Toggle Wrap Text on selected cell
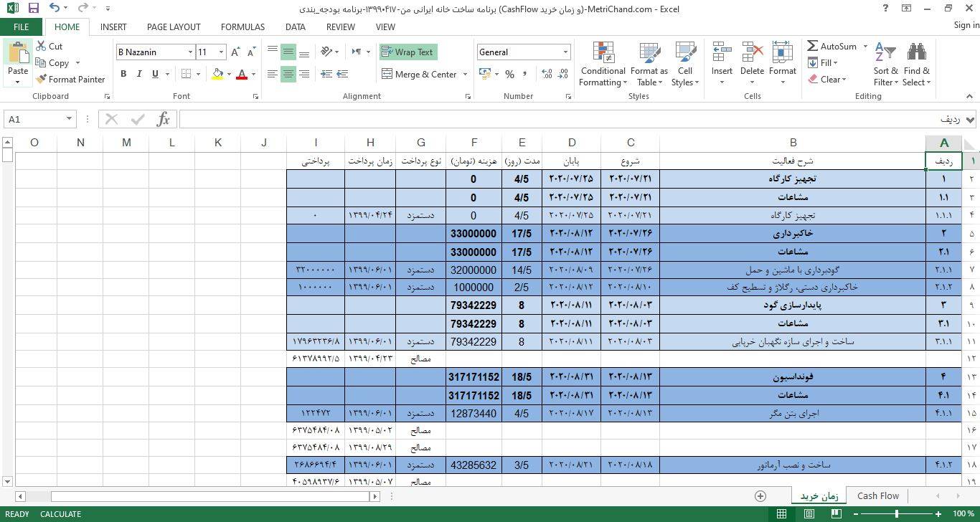980x522 pixels. coord(407,52)
